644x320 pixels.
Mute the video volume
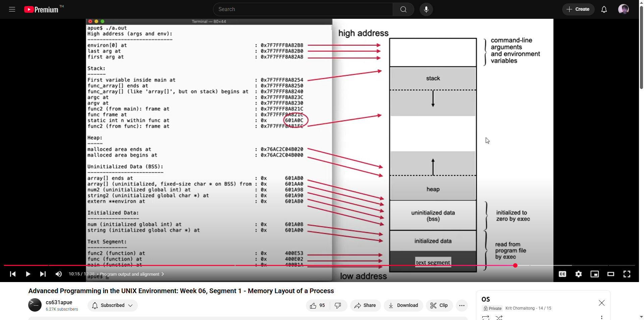(x=58, y=274)
